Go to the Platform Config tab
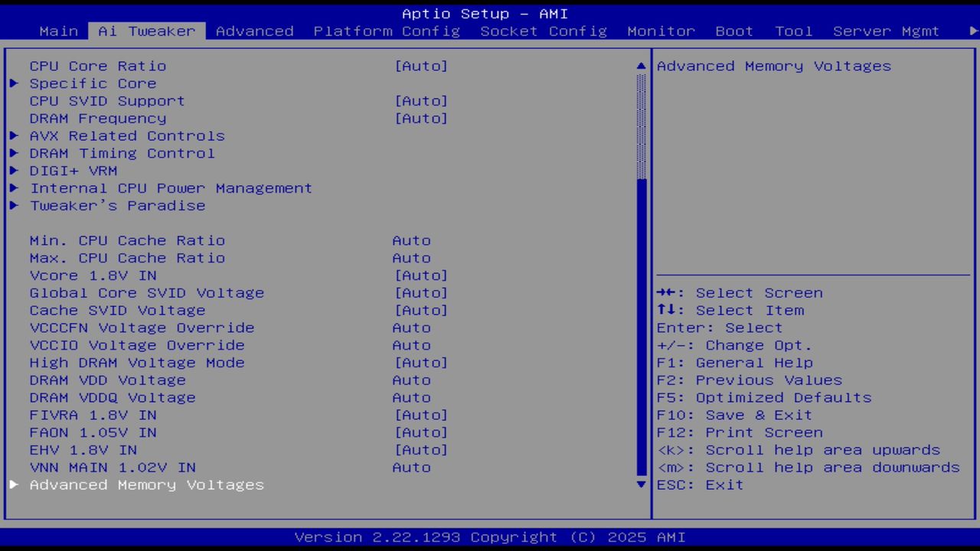 [386, 31]
